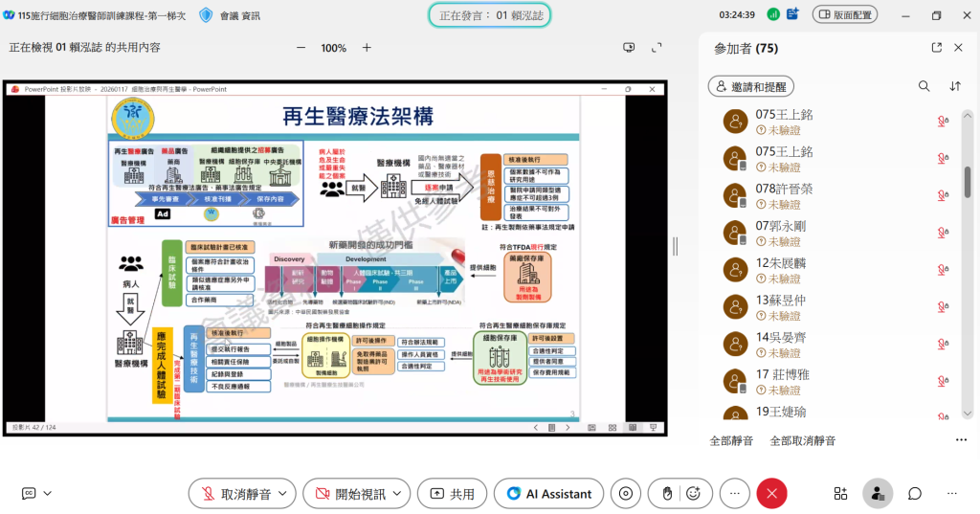Viewport: 980px width, 514px height.
Task: Click the blue share status icon beside signal indicator
Action: click(792, 13)
